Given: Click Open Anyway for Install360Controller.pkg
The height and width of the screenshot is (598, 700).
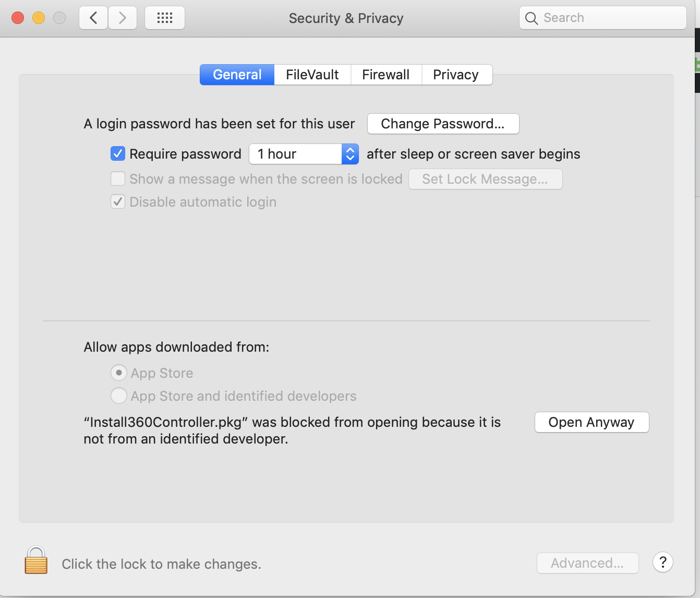Looking at the screenshot, I should pyautogui.click(x=592, y=422).
